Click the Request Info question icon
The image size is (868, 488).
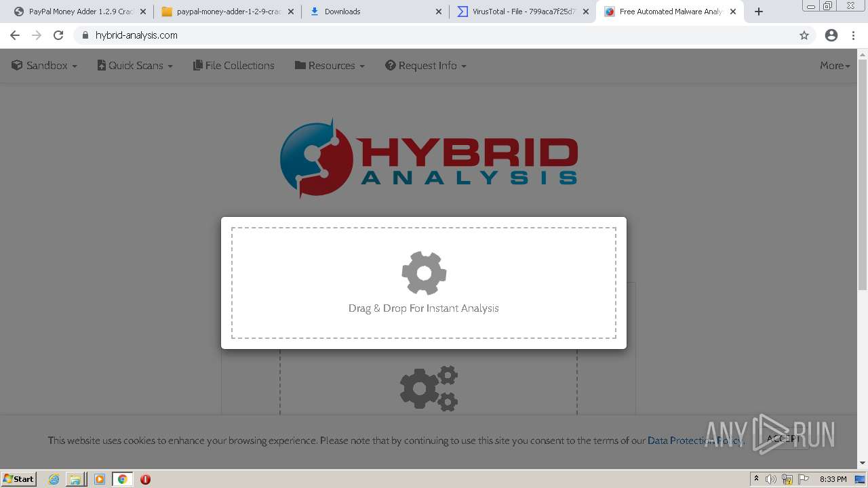coord(391,65)
